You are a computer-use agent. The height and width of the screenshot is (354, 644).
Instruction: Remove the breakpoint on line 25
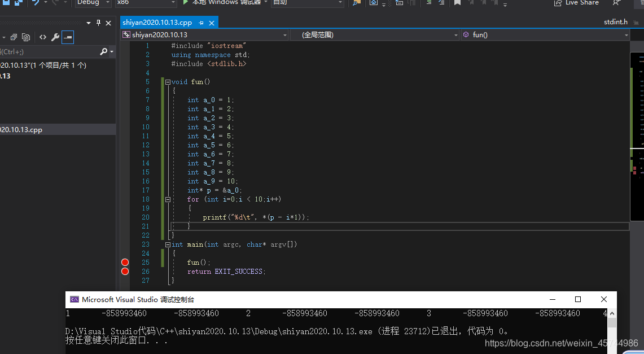pyautogui.click(x=125, y=263)
